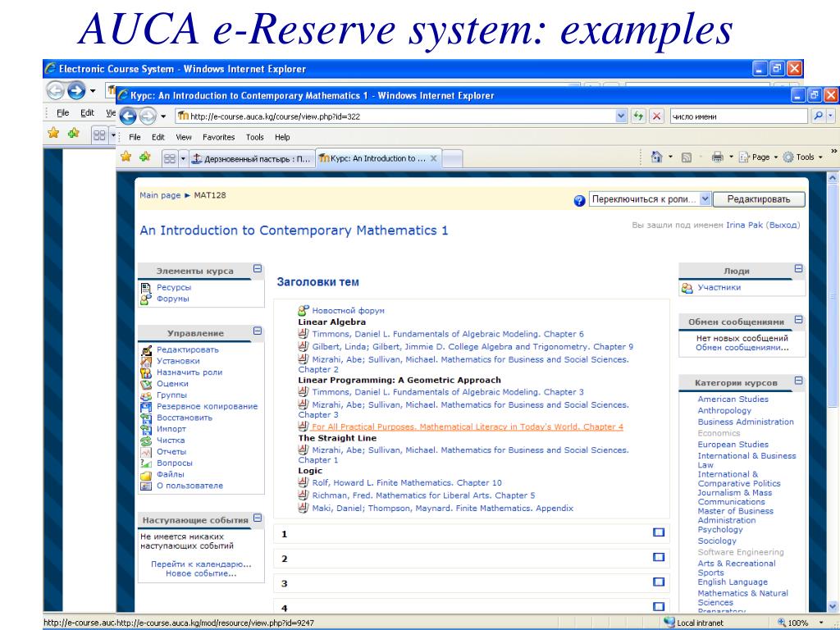Image resolution: width=840 pixels, height=630 pixels.
Task: Open the Quick Tabs list dropdown arrow
Action: 183,158
